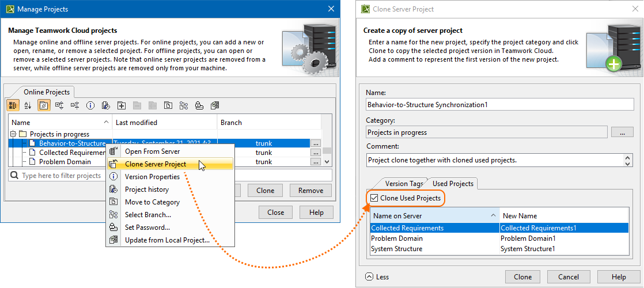Click the Comment field history spinner arrows
The width and height of the screenshot is (644, 288).
coord(628,160)
